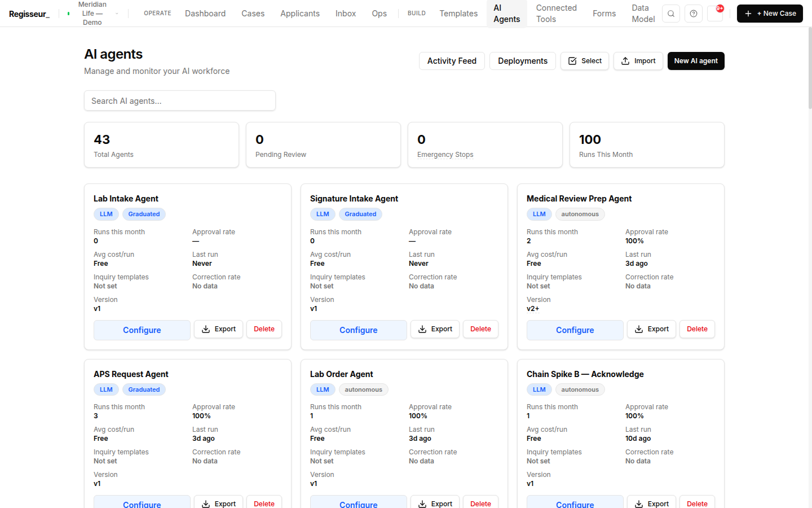
Task: Click LLM badge on APS Request Agent
Action: [x=106, y=389]
